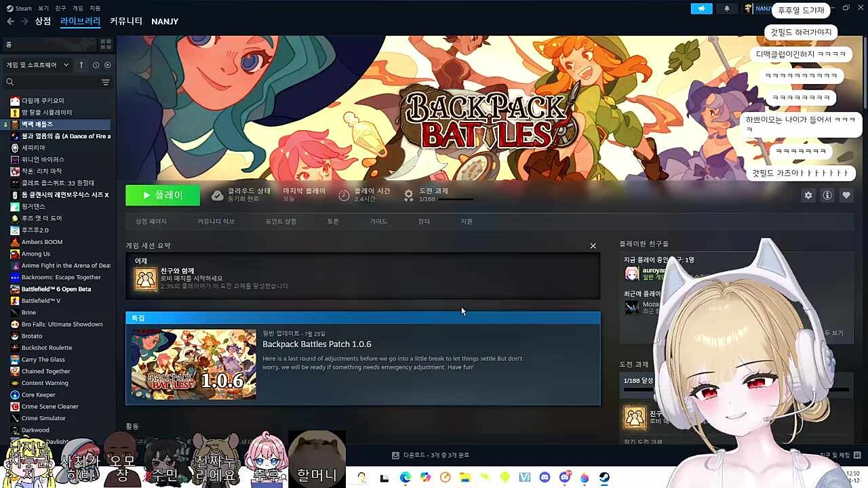Screen dimensions: 868x488
Task: Open the 보기 menu
Action: [x=43, y=8]
